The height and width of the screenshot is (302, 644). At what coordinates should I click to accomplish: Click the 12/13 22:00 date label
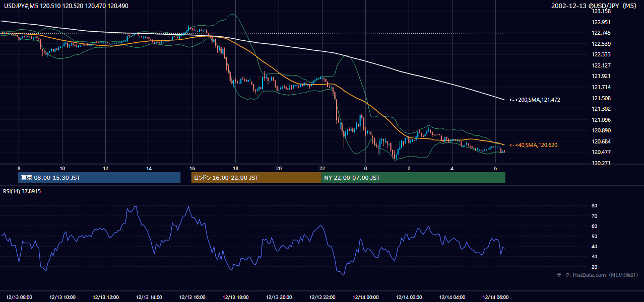[323, 297]
